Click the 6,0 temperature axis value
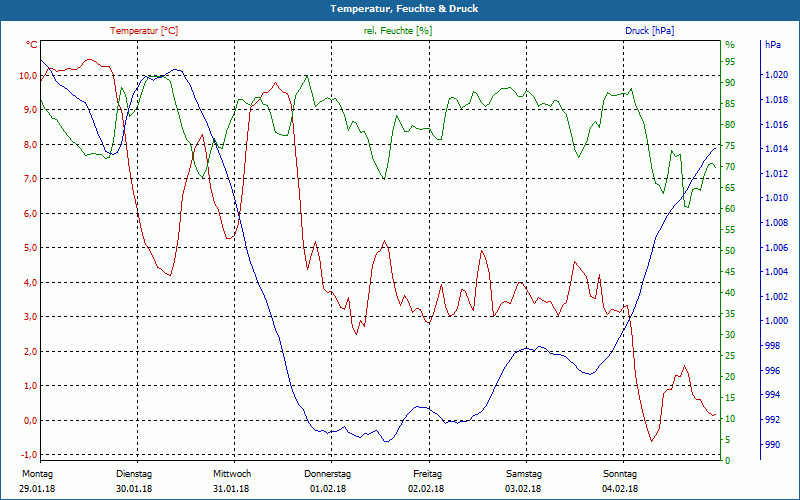Screen dimensions: 800x500 [x=30, y=213]
